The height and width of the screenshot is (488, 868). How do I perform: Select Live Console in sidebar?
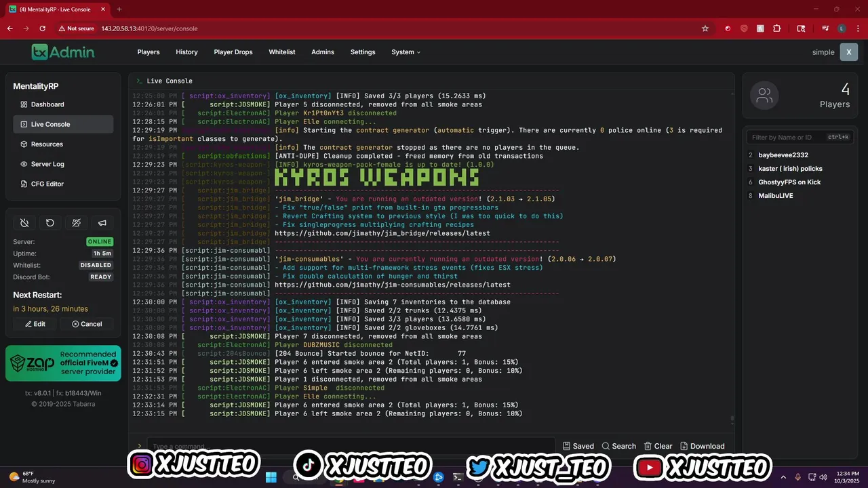pyautogui.click(x=63, y=124)
